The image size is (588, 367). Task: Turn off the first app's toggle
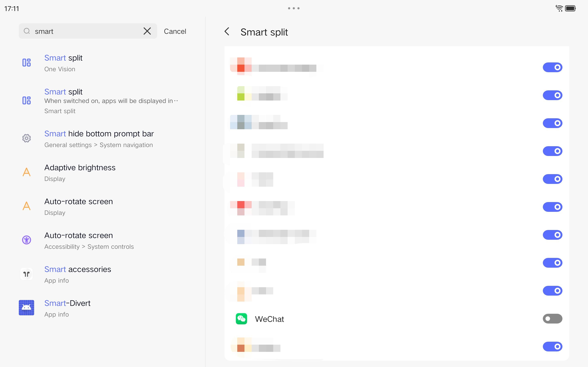[x=552, y=67]
